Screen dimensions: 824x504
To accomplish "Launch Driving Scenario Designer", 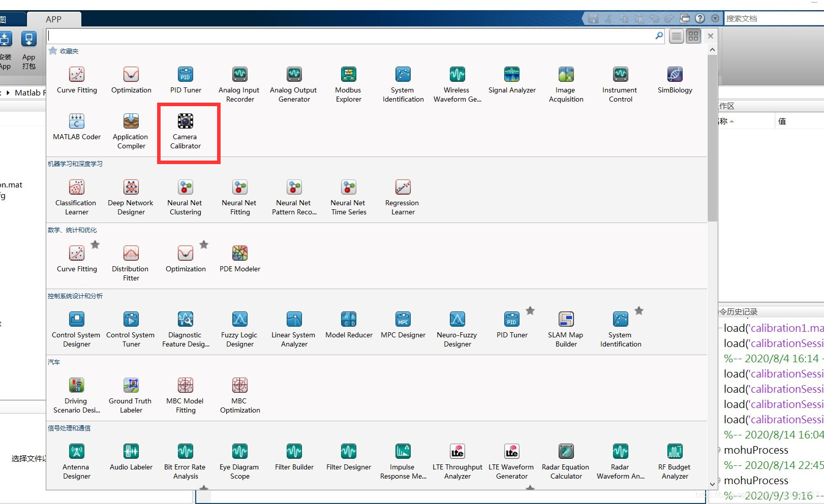I will [x=76, y=395].
